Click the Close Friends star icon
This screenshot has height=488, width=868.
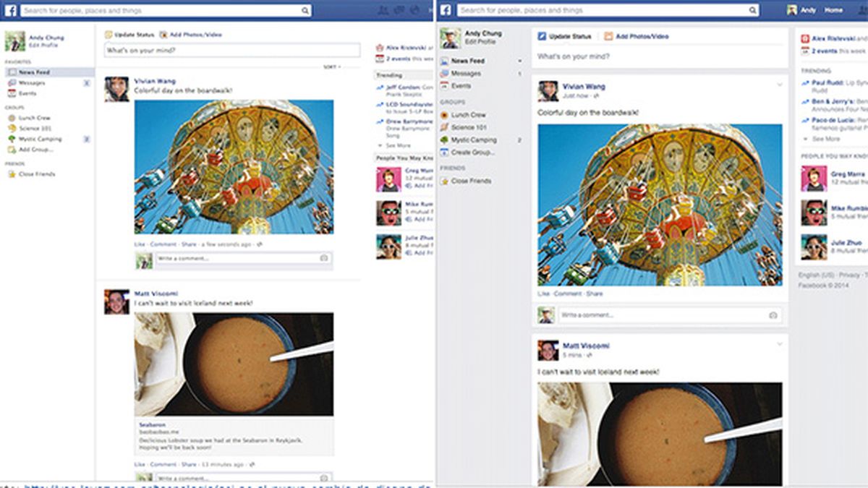11,173
